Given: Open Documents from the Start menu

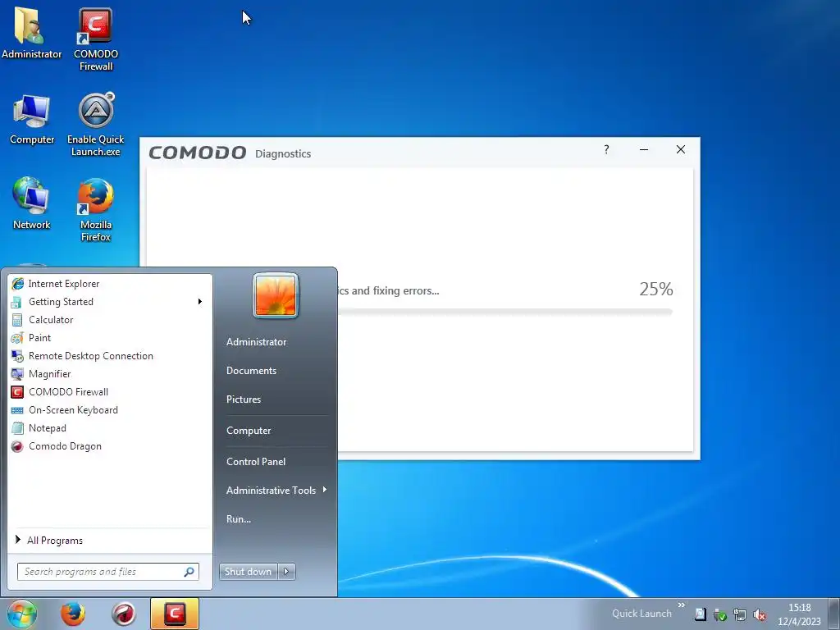Looking at the screenshot, I should [251, 371].
